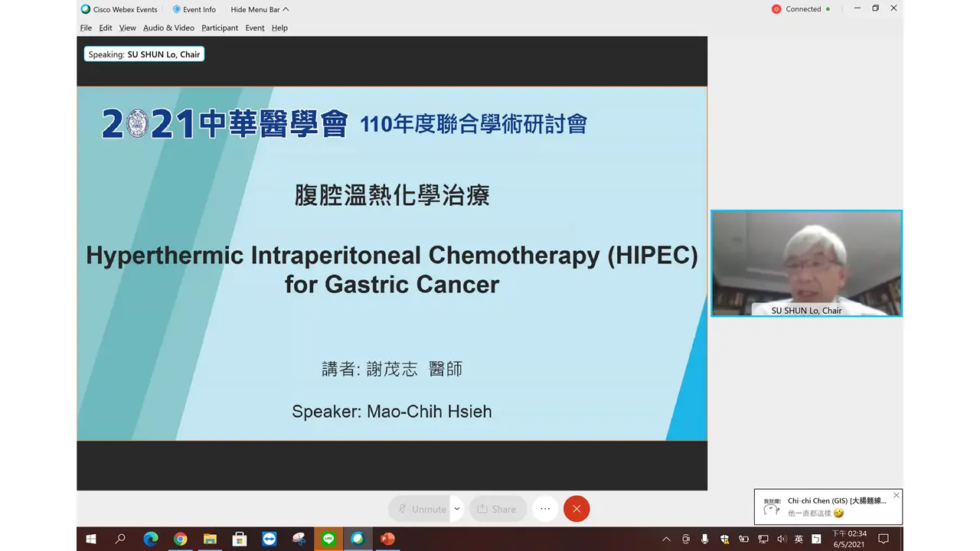
Task: Switch to PowerPoint in the taskbar
Action: (x=387, y=539)
